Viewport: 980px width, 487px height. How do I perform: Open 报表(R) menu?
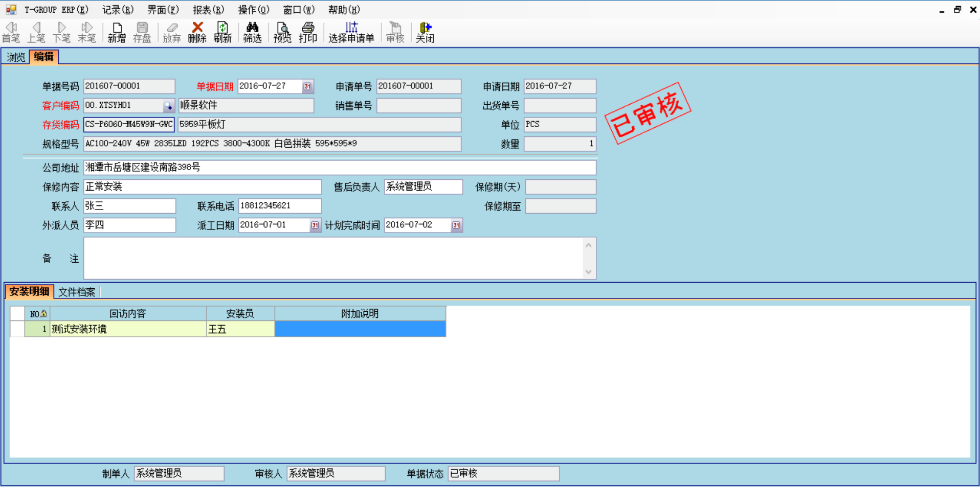pyautogui.click(x=208, y=10)
